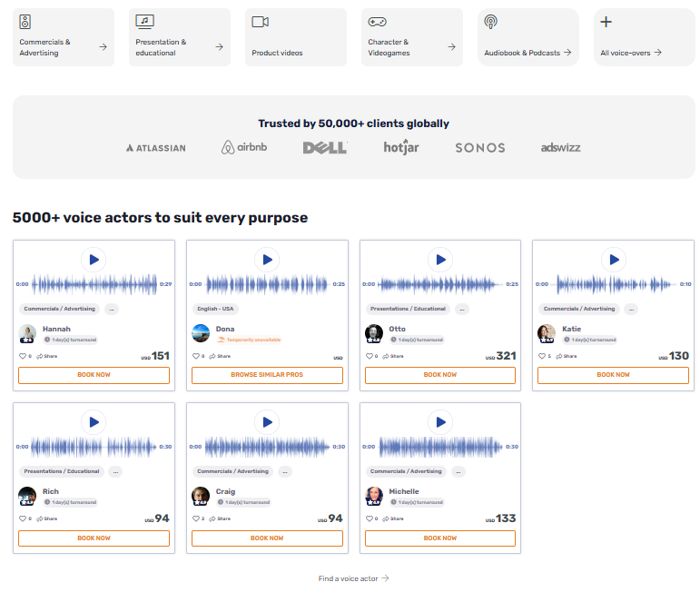Open Presentation & educational category

point(180,37)
